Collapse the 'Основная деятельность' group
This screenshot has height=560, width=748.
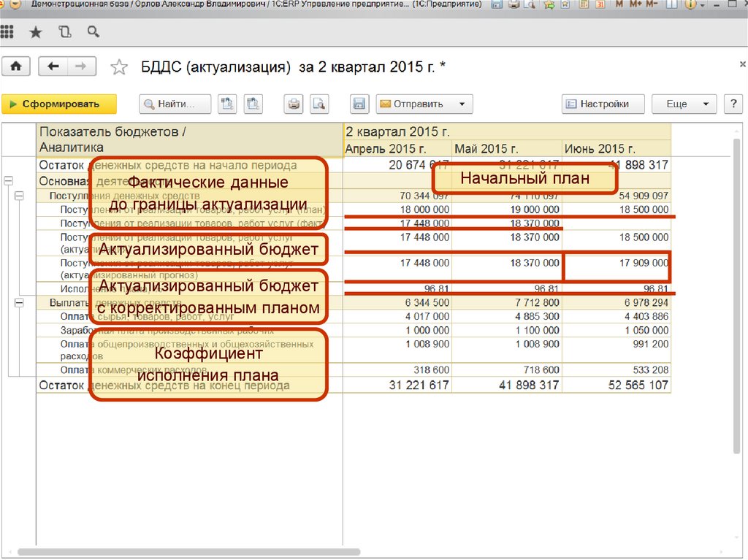tap(8, 180)
